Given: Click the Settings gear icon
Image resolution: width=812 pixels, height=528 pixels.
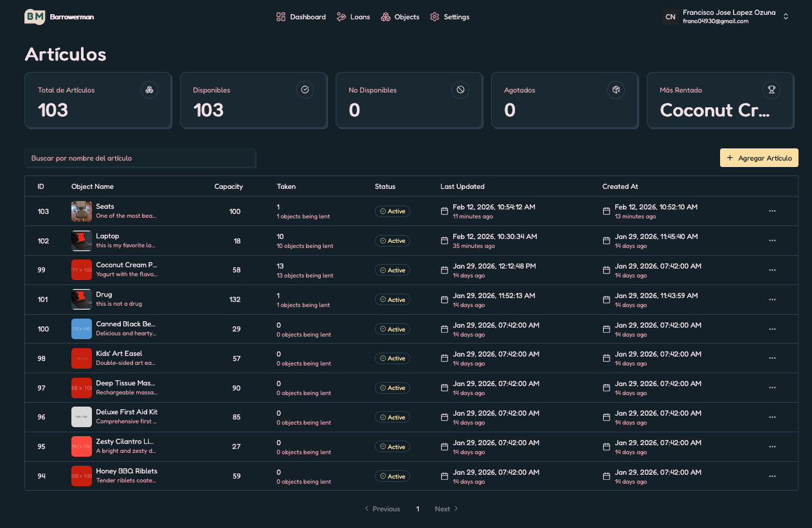Looking at the screenshot, I should (x=434, y=17).
